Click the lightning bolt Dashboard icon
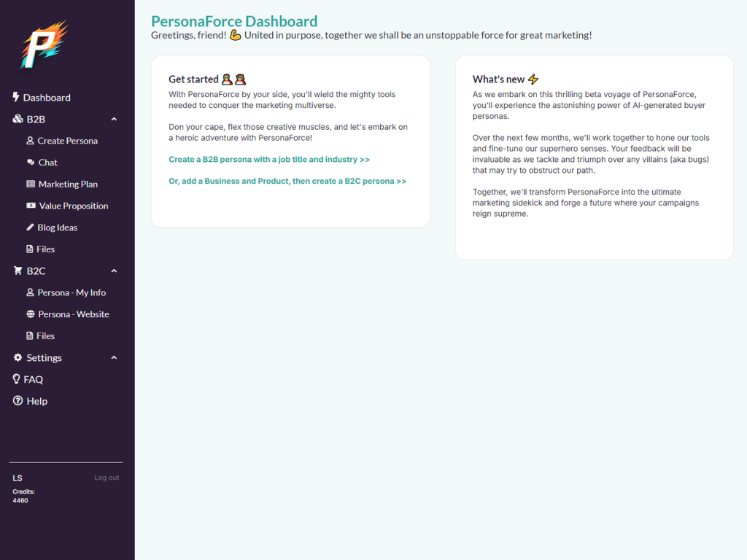 [x=16, y=97]
